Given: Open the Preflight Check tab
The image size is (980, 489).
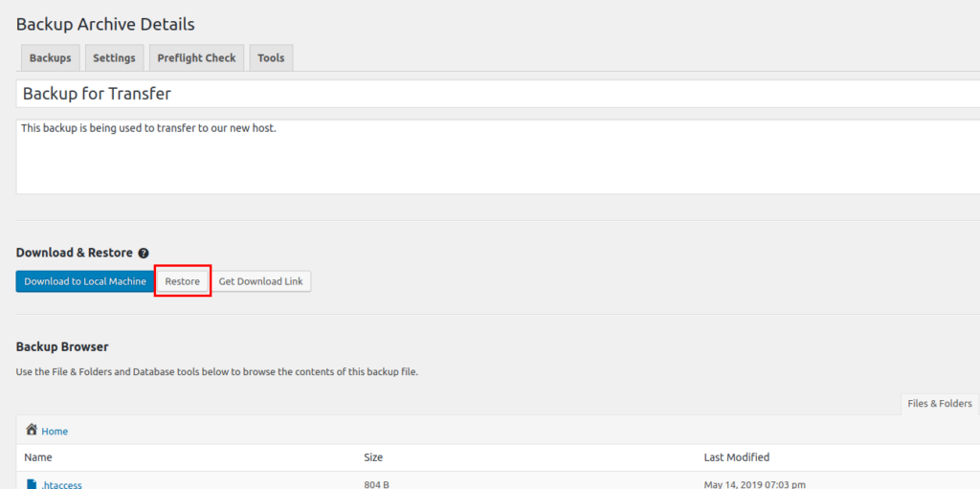Looking at the screenshot, I should click(x=196, y=58).
